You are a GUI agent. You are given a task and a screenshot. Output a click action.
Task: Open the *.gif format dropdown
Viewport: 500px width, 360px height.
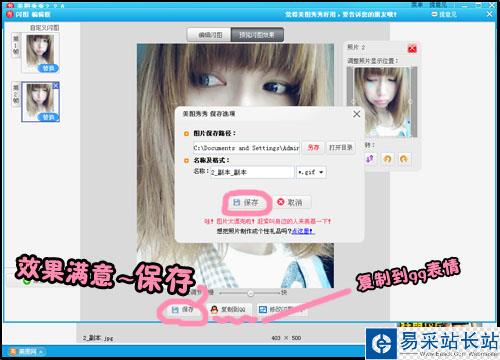(311, 172)
